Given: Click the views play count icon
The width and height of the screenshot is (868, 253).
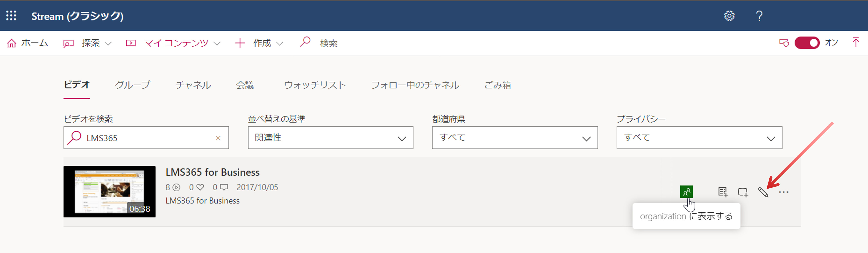Looking at the screenshot, I should tap(176, 187).
